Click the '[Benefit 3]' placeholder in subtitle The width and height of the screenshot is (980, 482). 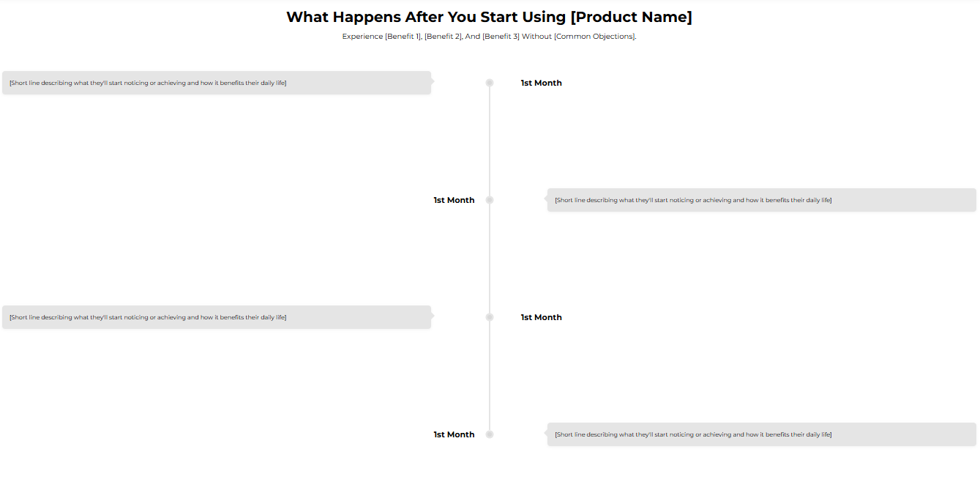tap(501, 37)
